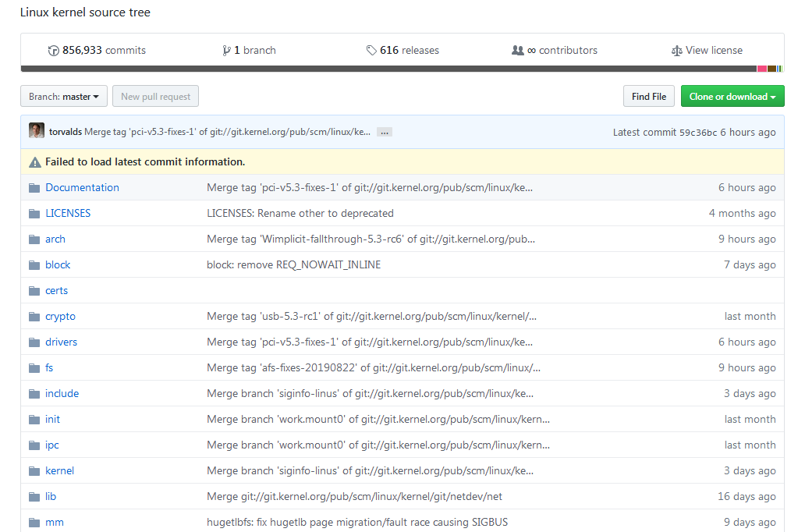Image resolution: width=798 pixels, height=532 pixels.
Task: Click the certs folder icon
Action: 34,291
